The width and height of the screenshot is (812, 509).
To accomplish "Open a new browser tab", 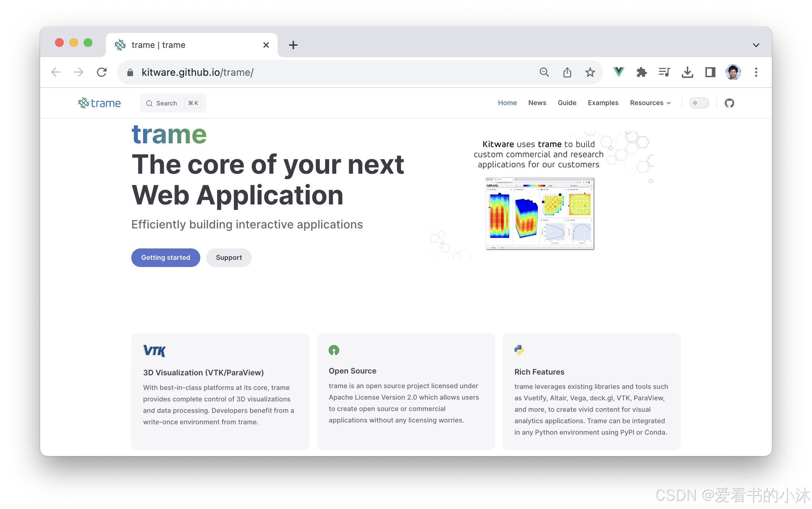I will [x=293, y=45].
